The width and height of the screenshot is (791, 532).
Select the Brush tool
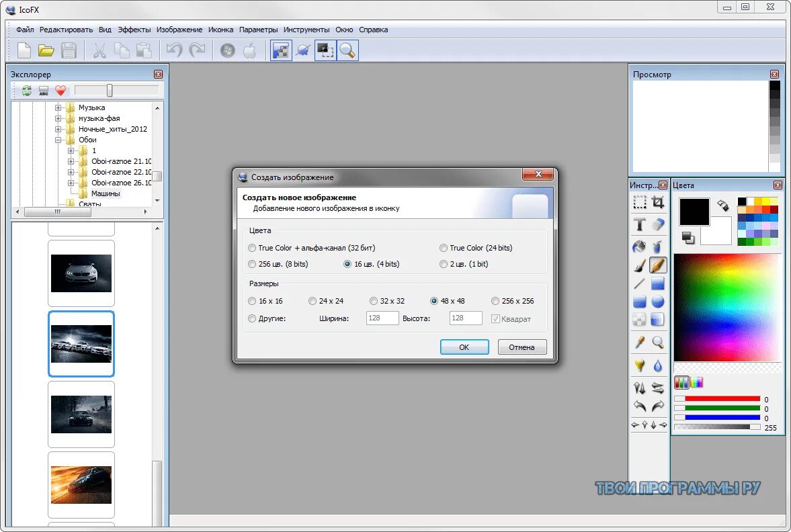tap(640, 265)
